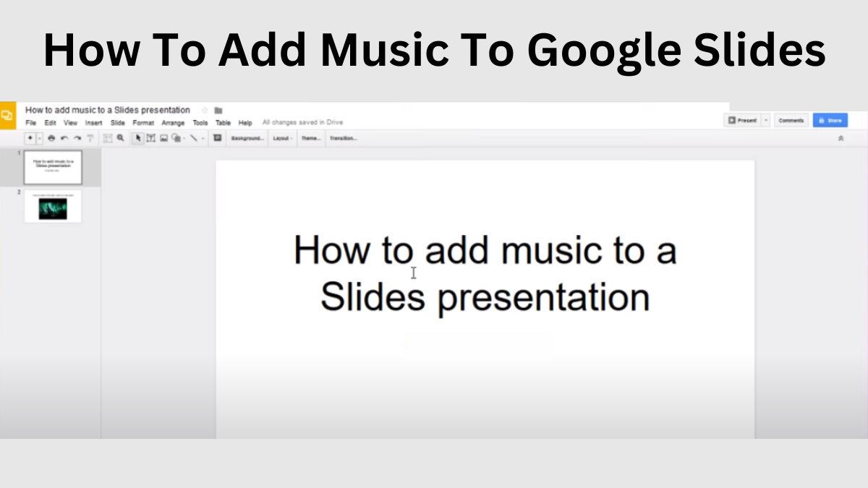Click the zoom magnifier tool
The image size is (868, 488).
click(121, 138)
